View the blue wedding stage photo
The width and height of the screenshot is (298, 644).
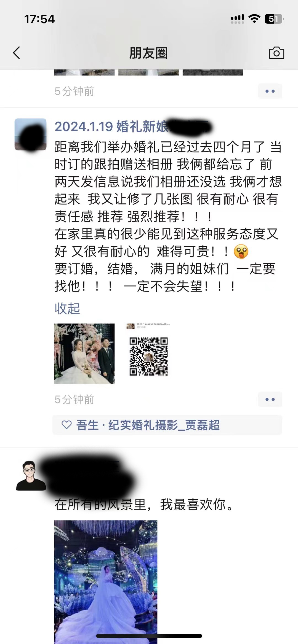[x=106, y=582]
